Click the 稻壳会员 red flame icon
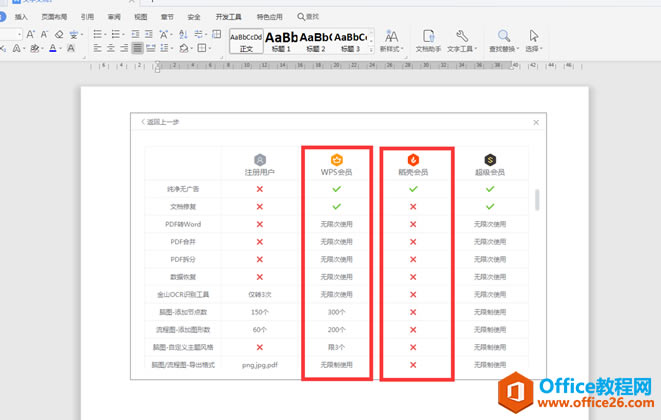 tap(413, 159)
